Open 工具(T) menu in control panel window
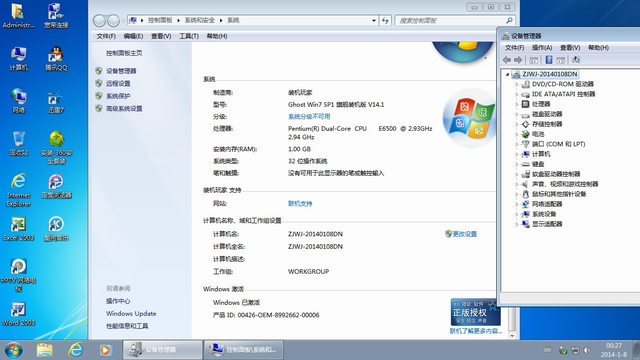The image size is (640, 360). click(189, 36)
